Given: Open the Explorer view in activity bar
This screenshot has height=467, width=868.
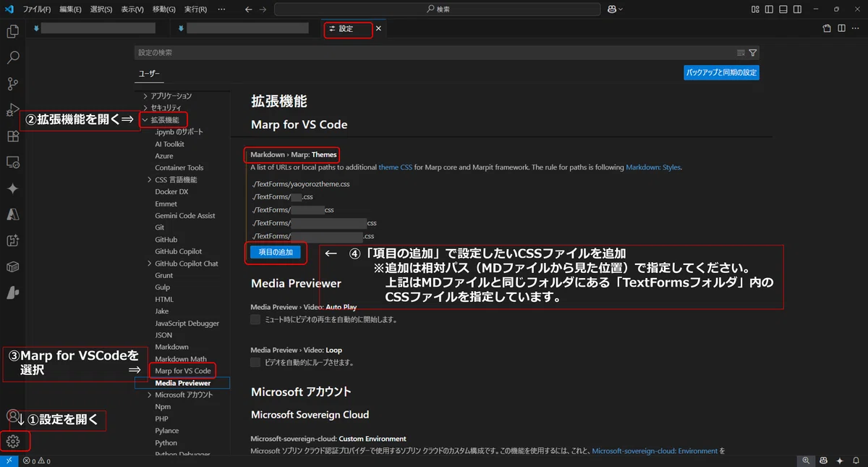Looking at the screenshot, I should (x=12, y=31).
